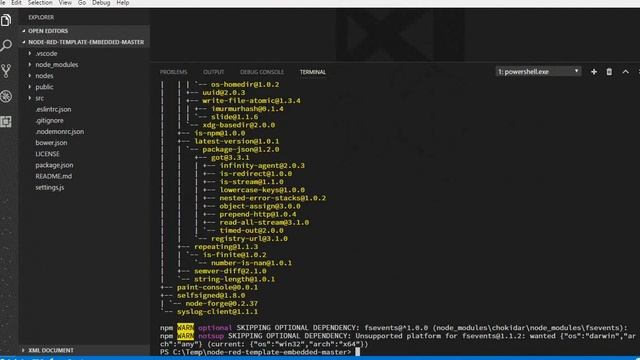Screen dimensions: 640x360
Task: Open README.md file
Action: (x=53, y=176)
